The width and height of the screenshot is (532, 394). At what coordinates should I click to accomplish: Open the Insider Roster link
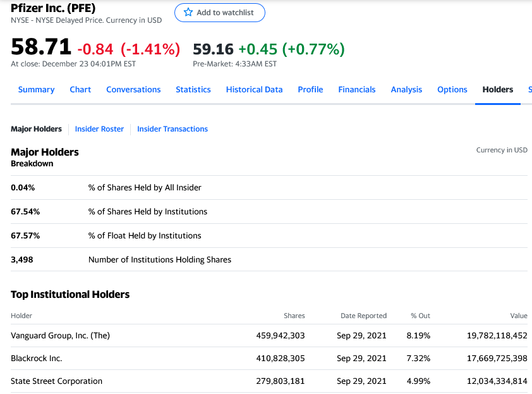(99, 129)
